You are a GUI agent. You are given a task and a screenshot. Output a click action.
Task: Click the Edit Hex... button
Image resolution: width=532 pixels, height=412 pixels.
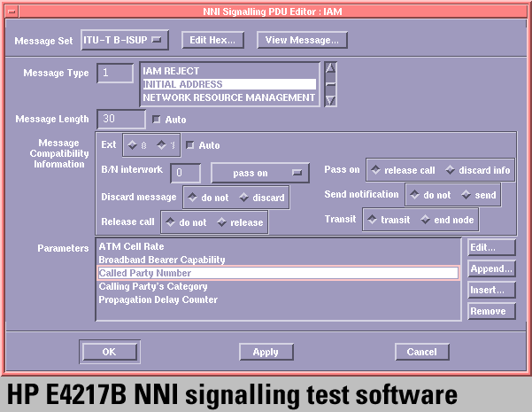point(212,40)
